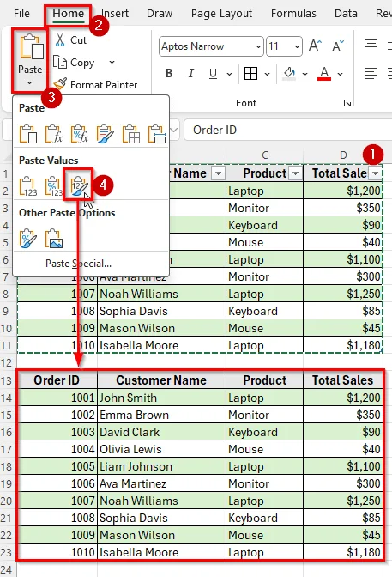Switch to the Page Layout tab
This screenshot has width=392, height=577.
[221, 14]
